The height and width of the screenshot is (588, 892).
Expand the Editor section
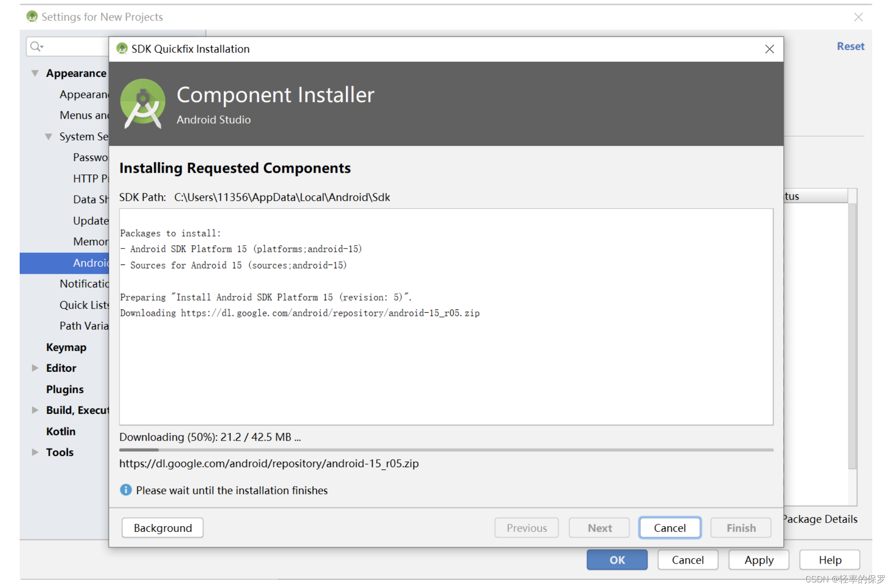(35, 368)
